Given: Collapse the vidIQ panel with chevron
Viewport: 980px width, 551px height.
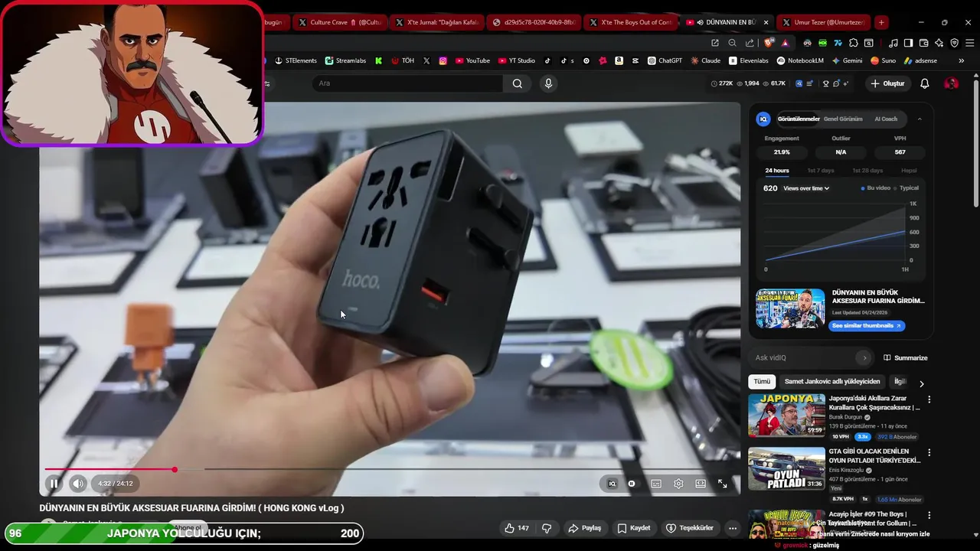Looking at the screenshot, I should [920, 119].
